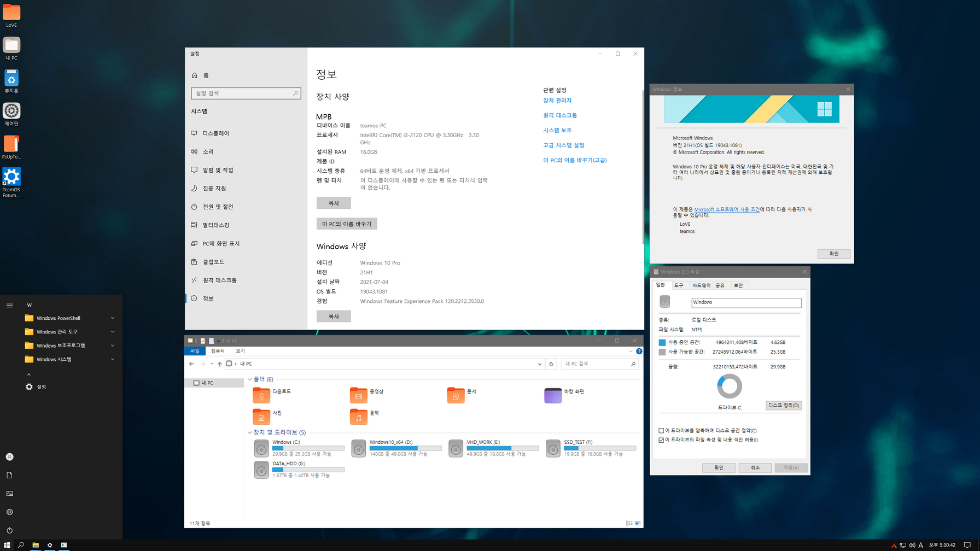Viewport: 980px width, 551px height.
Task: Click 취소 in drive properties dialog
Action: click(x=755, y=468)
